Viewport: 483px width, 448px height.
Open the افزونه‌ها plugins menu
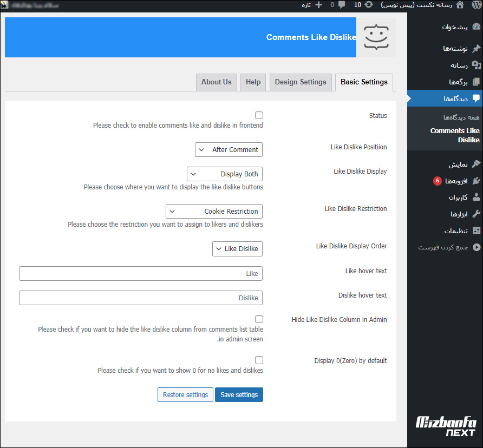click(x=456, y=181)
